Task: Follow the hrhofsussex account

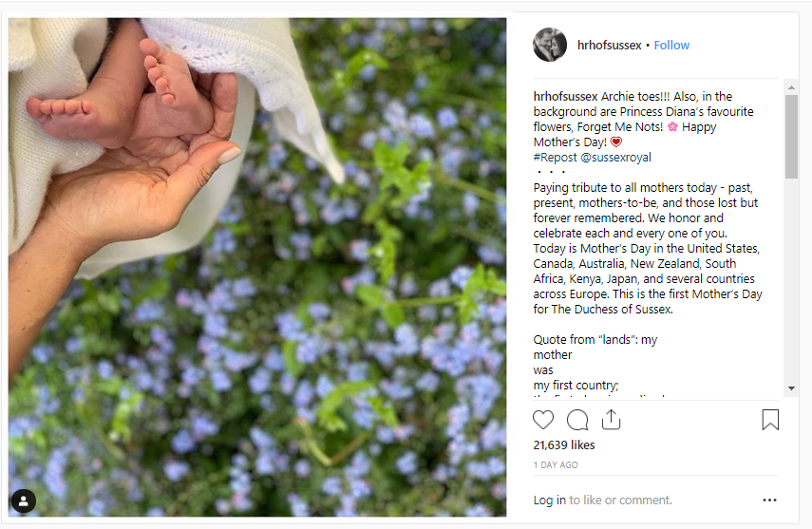Action: 671,45
